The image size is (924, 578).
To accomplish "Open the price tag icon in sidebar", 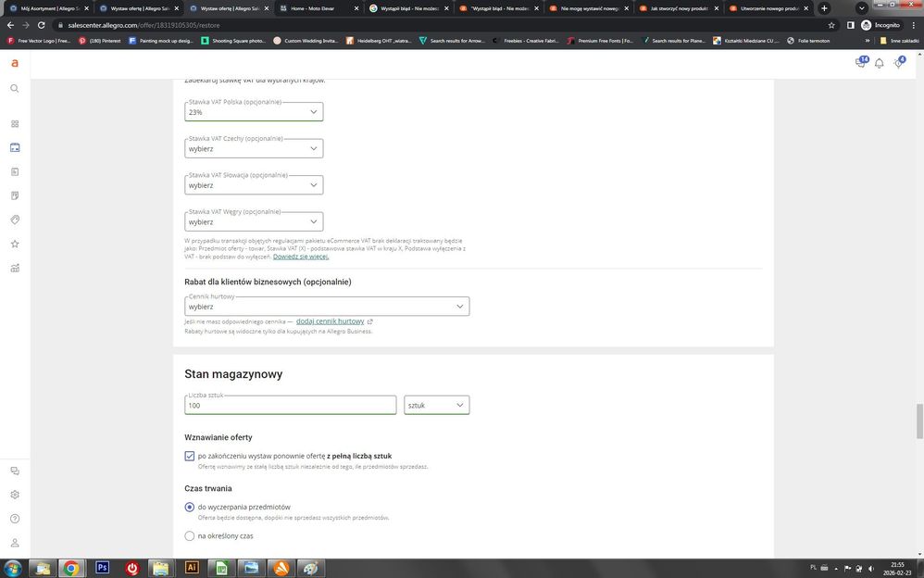I will pos(14,220).
